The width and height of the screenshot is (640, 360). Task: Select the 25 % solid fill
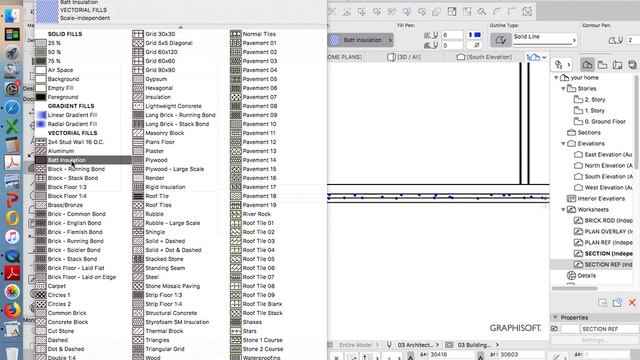(x=54, y=43)
